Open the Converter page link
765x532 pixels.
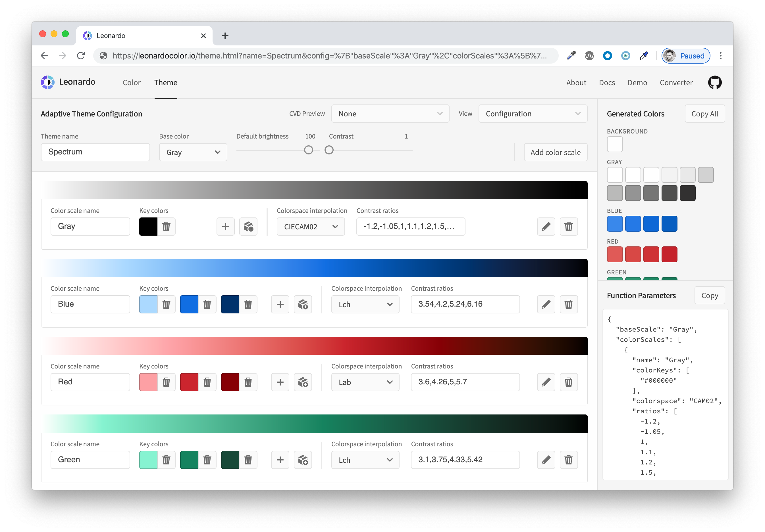coord(676,83)
